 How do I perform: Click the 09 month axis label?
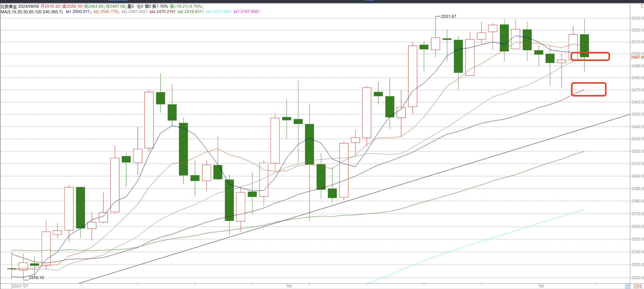click(x=541, y=286)
